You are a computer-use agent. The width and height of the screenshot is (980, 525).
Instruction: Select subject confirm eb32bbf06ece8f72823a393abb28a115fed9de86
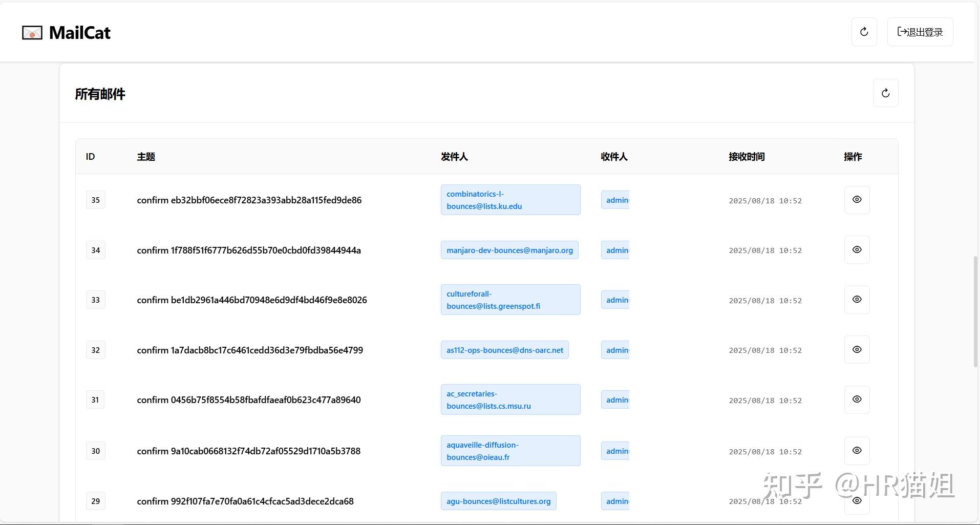[249, 200]
